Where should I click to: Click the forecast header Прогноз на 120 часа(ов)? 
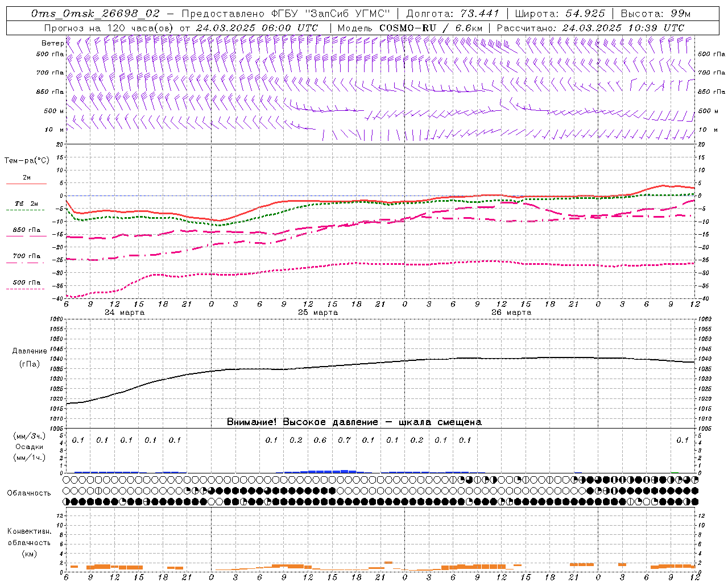(x=109, y=28)
